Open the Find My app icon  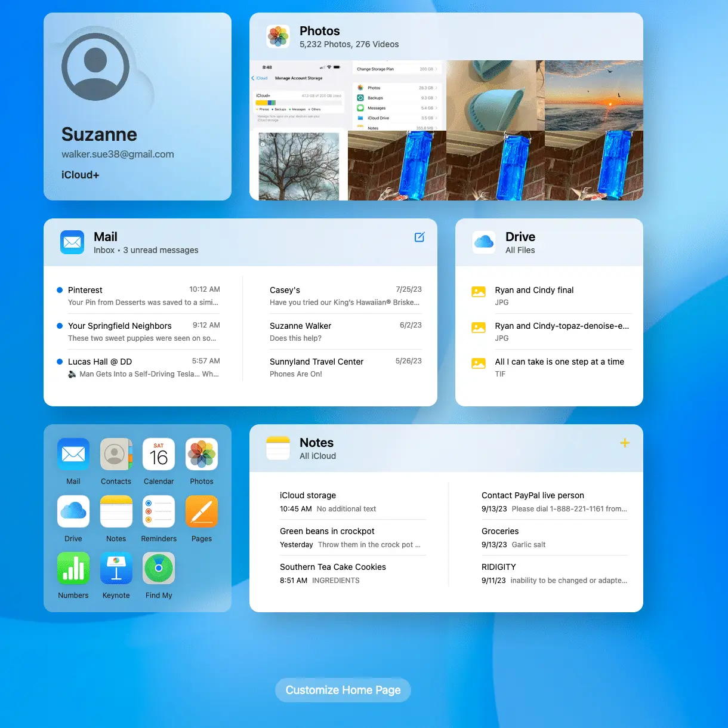click(158, 568)
